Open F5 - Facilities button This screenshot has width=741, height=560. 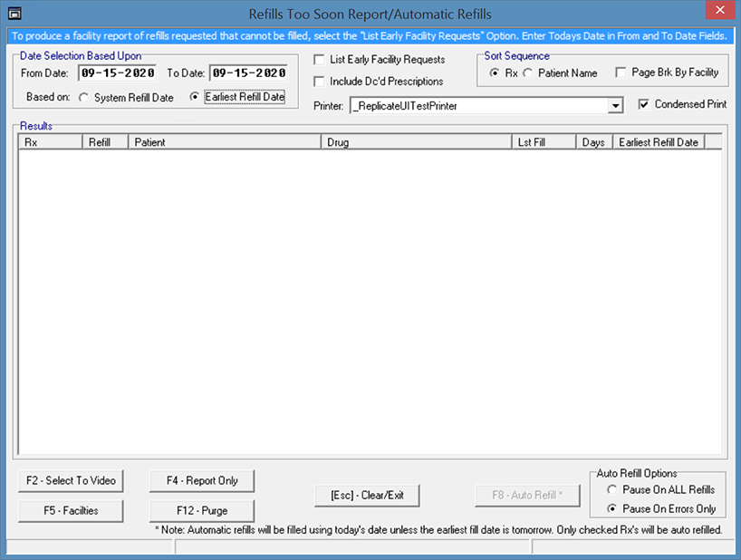(x=71, y=510)
